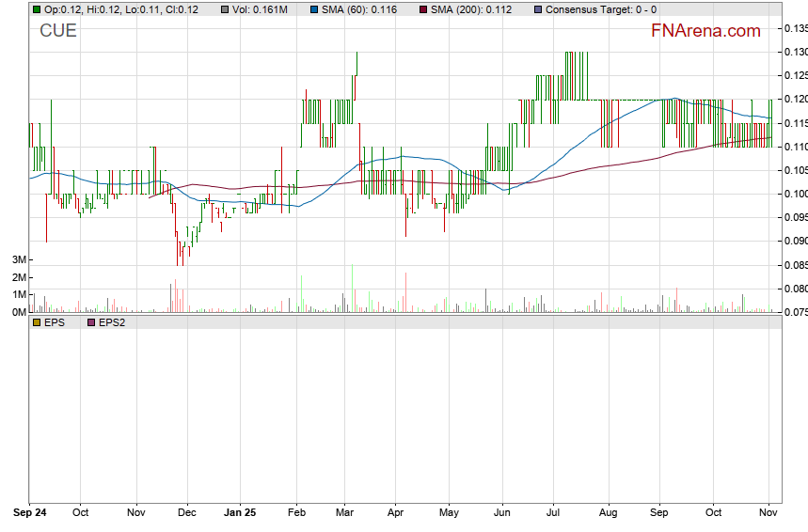
Task: Click the 0.075 price axis label
Action: [x=795, y=312]
